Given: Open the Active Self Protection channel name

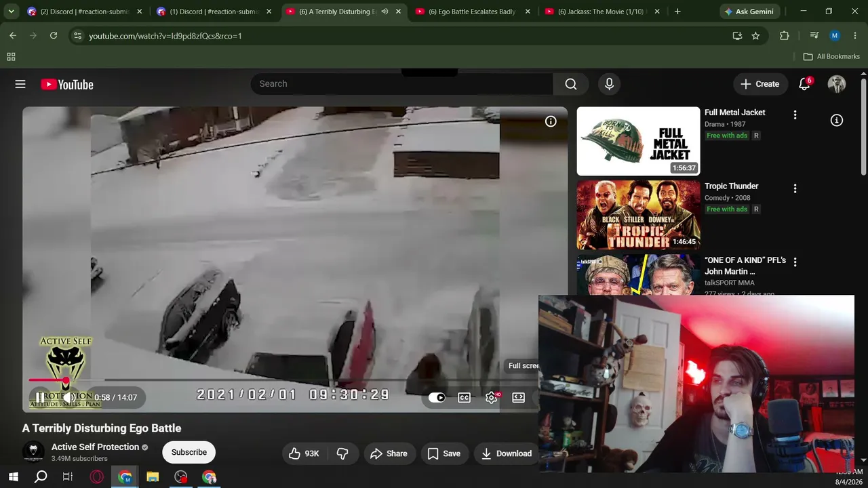Looking at the screenshot, I should 95,447.
